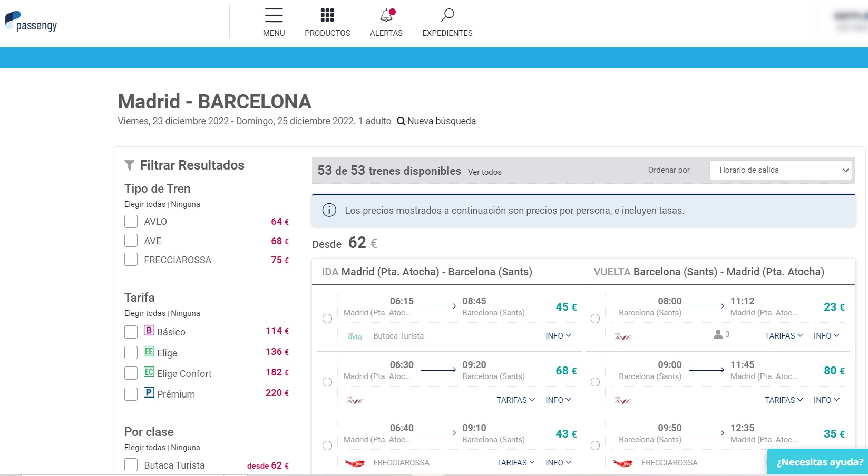The image size is (868, 476).
Task: Tick the Elige Confort fare checkbox
Action: 131,373
